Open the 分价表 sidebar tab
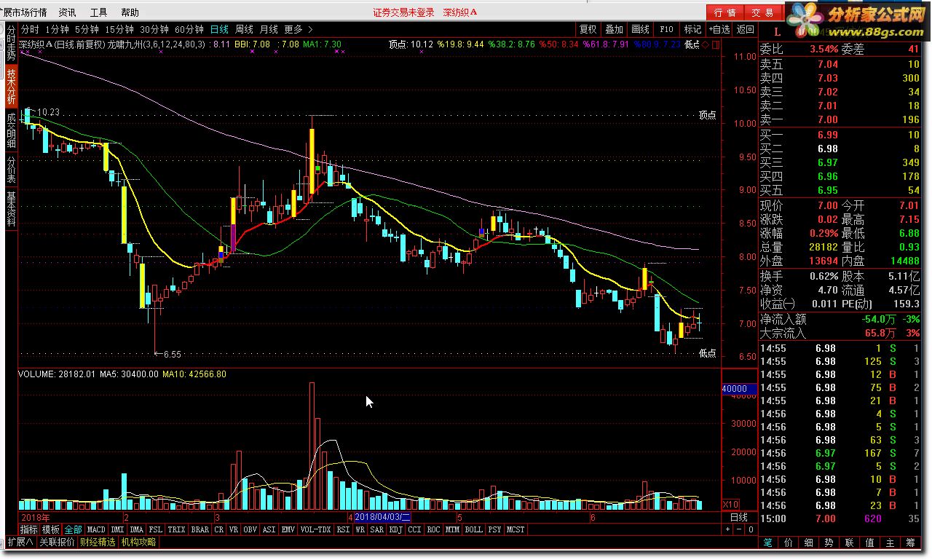The image size is (932, 560). pos(11,170)
